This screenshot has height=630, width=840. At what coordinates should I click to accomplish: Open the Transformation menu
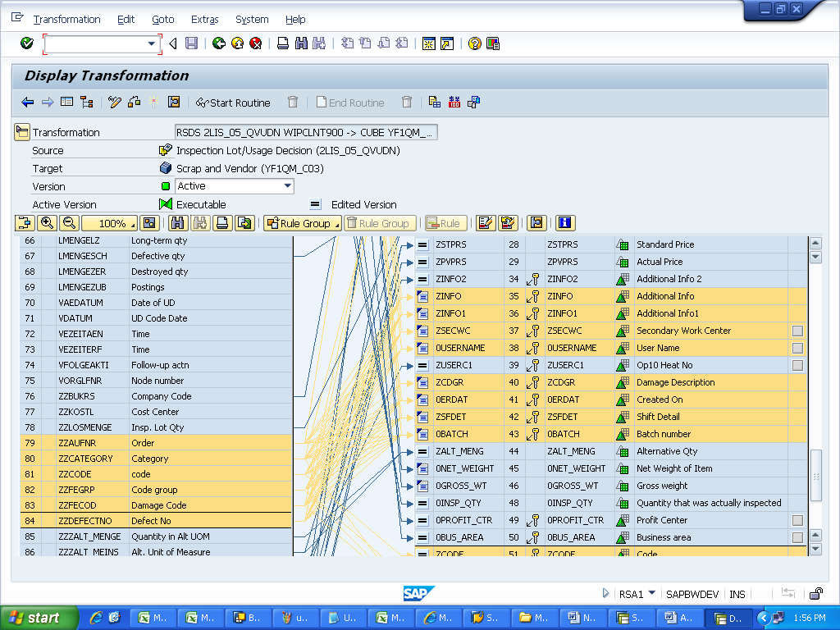(67, 20)
